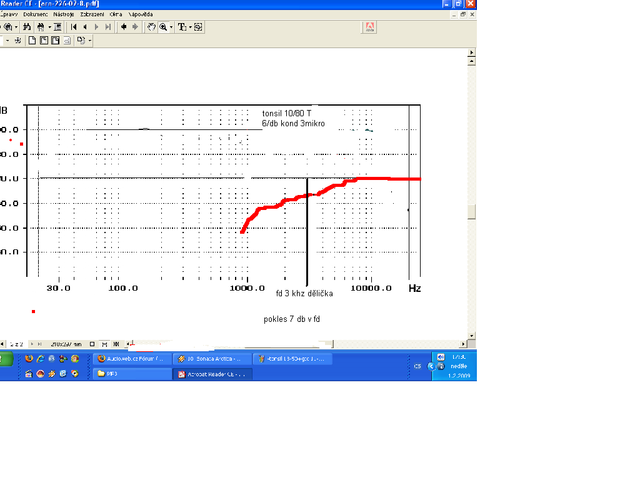This screenshot has width=640, height=480.
Task: Click the CS language indicator
Action: point(417,366)
